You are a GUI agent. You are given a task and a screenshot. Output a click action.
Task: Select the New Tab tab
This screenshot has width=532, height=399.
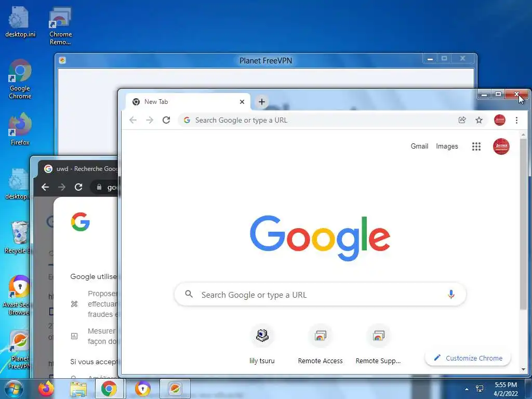pos(188,102)
